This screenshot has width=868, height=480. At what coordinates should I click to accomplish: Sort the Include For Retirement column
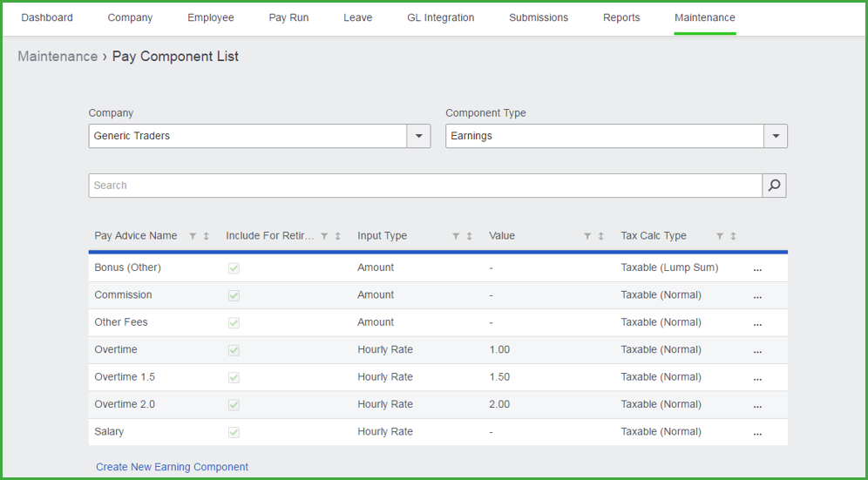point(337,236)
